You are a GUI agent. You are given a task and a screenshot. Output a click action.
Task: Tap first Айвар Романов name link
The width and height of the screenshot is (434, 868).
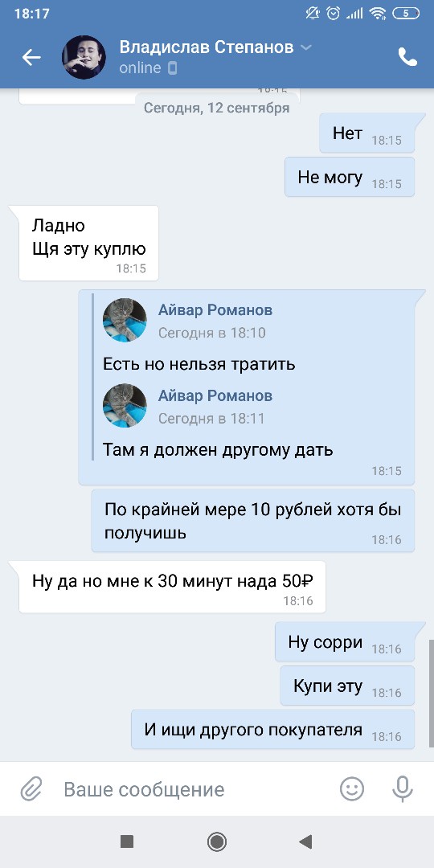215,310
